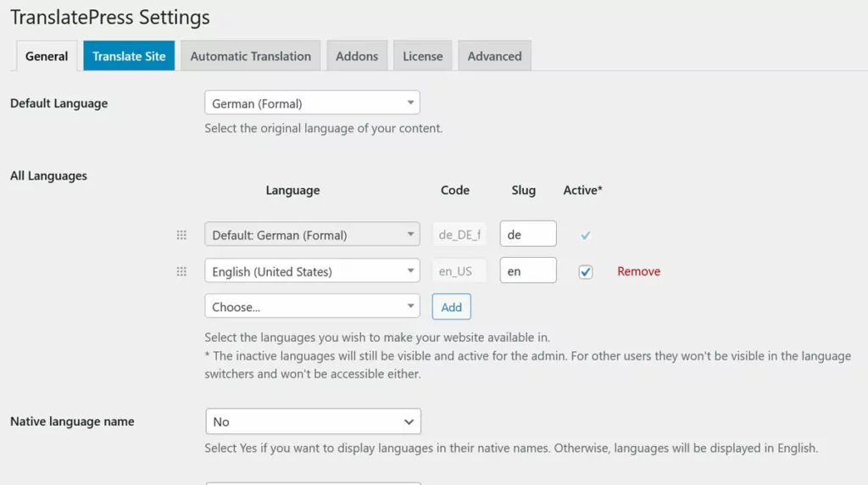
Task: Switch to the Advanced tab
Action: (x=494, y=56)
